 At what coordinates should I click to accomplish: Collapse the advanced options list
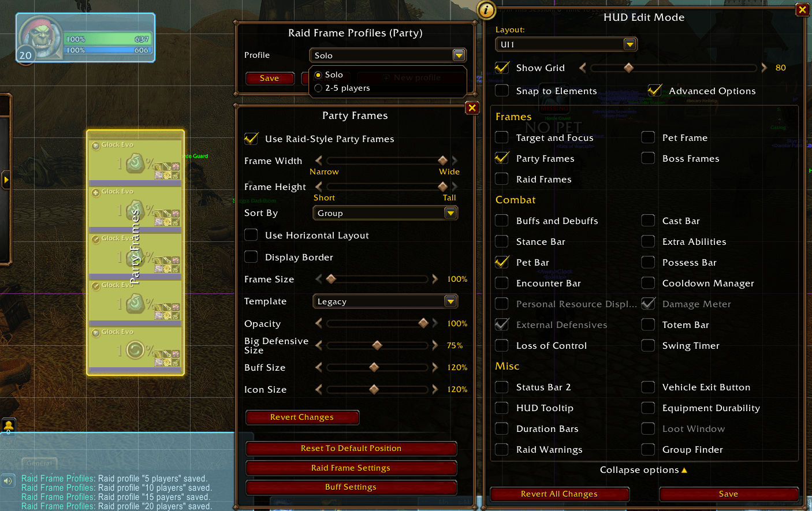click(644, 470)
